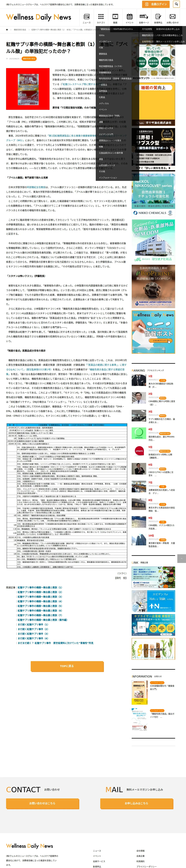Select 学術トピックス in the dropdown
Image resolution: width=186 pixels, height=868 pixels.
tap(106, 128)
